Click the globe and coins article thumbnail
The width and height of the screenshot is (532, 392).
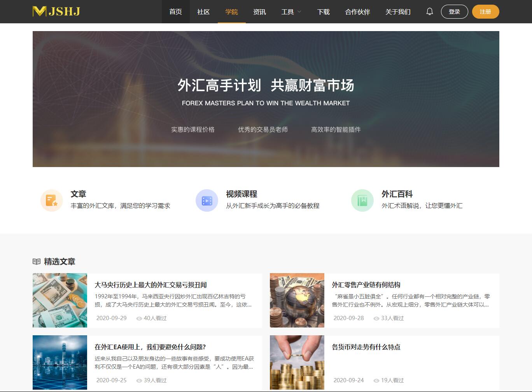297,300
